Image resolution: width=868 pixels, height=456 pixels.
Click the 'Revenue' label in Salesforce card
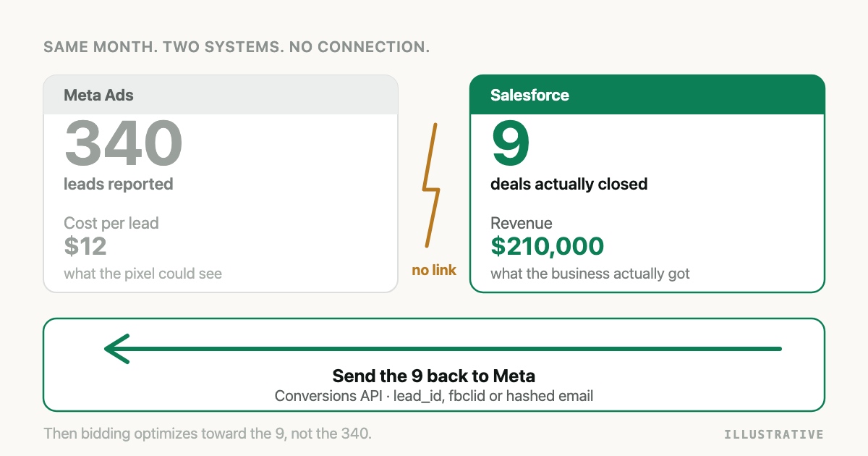click(522, 223)
